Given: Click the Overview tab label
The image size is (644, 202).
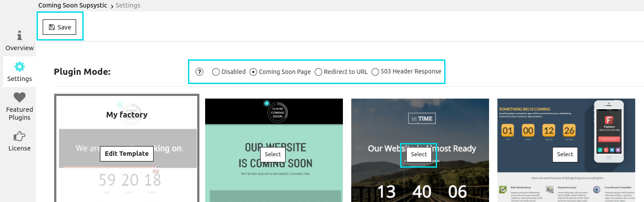Looking at the screenshot, I should 19,48.
